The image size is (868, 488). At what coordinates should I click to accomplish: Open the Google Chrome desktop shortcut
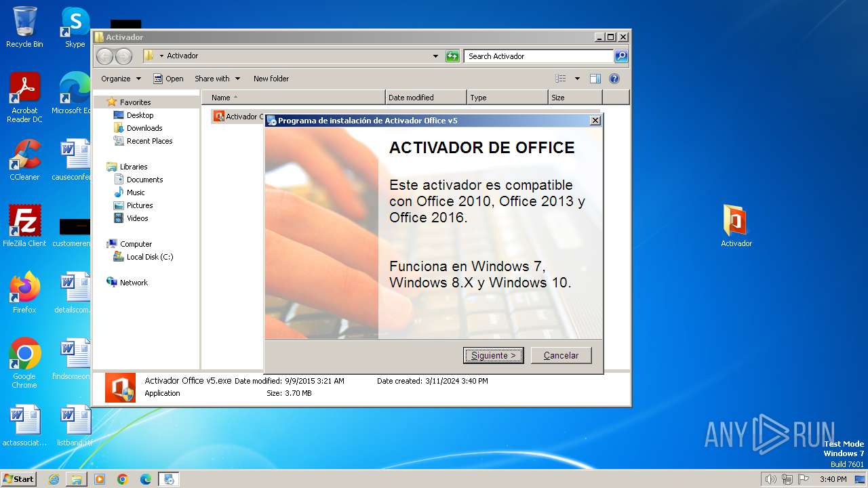[x=24, y=364]
